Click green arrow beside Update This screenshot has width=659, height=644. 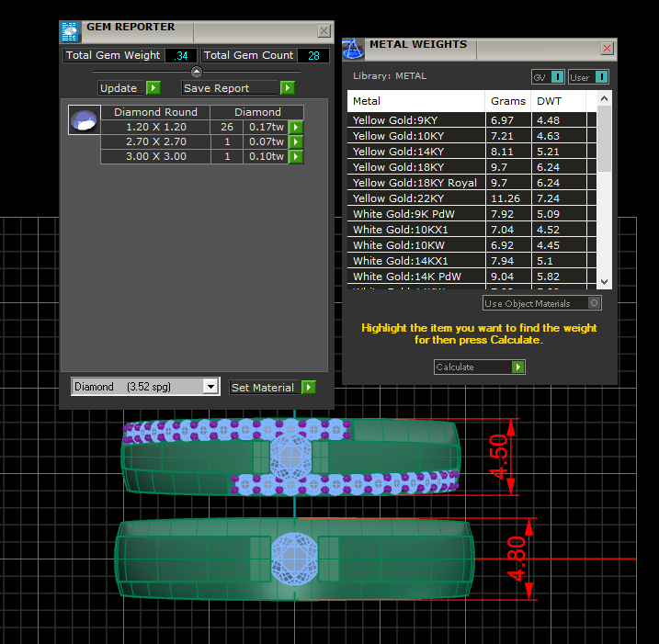point(153,88)
